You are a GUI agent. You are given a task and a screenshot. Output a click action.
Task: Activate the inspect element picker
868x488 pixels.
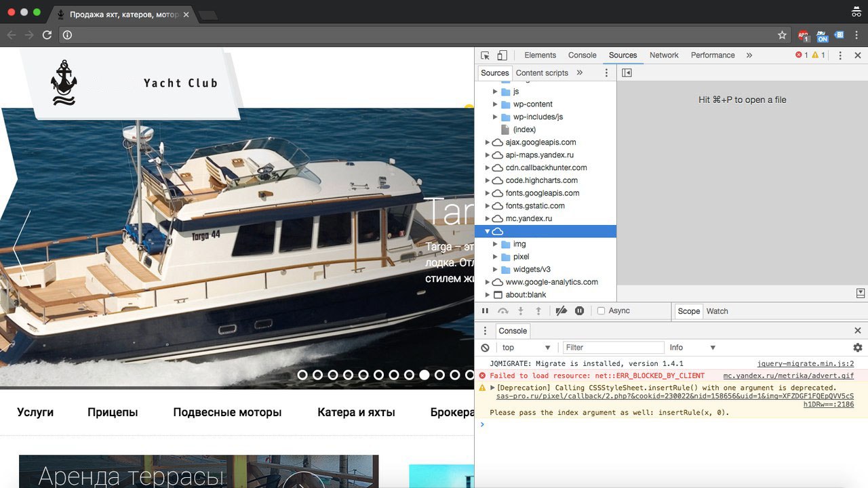point(485,56)
